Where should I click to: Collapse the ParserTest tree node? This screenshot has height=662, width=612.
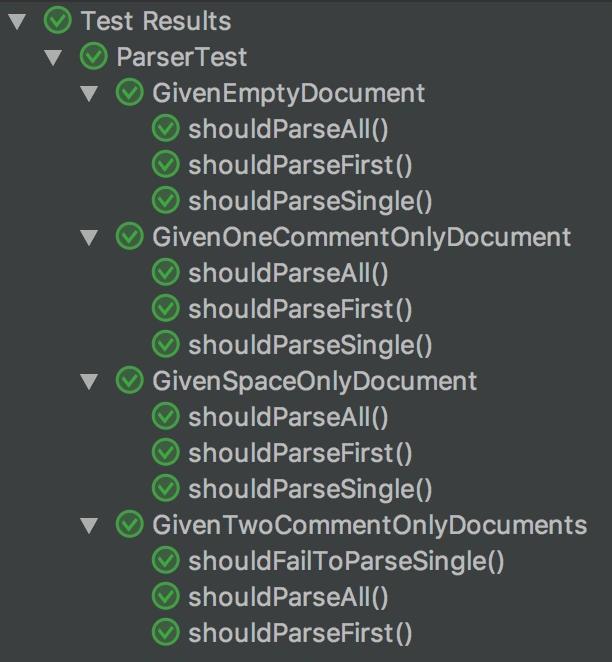(x=53, y=58)
